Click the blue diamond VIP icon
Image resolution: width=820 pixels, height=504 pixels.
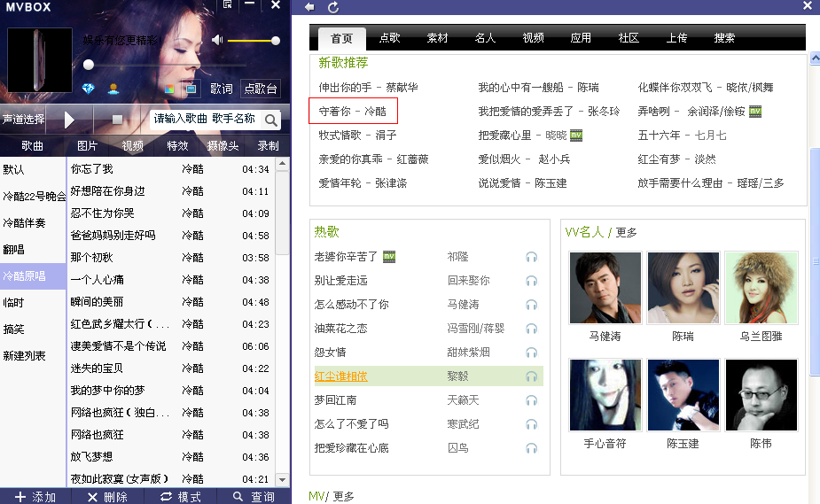pos(88,89)
